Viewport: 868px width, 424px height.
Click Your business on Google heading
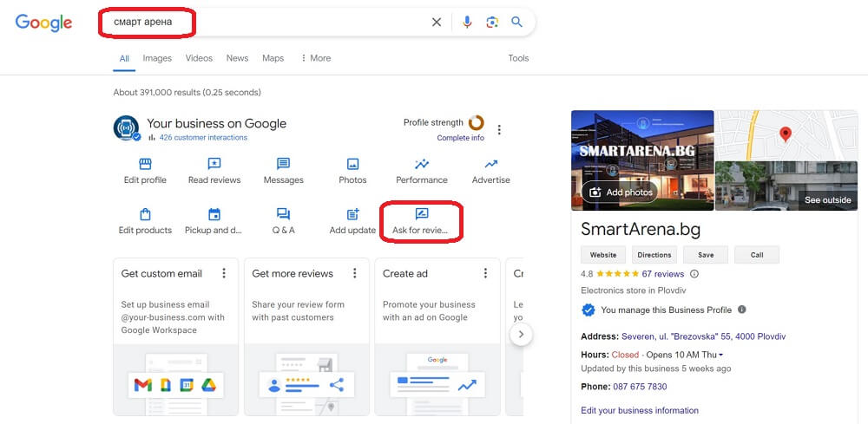[x=216, y=123]
